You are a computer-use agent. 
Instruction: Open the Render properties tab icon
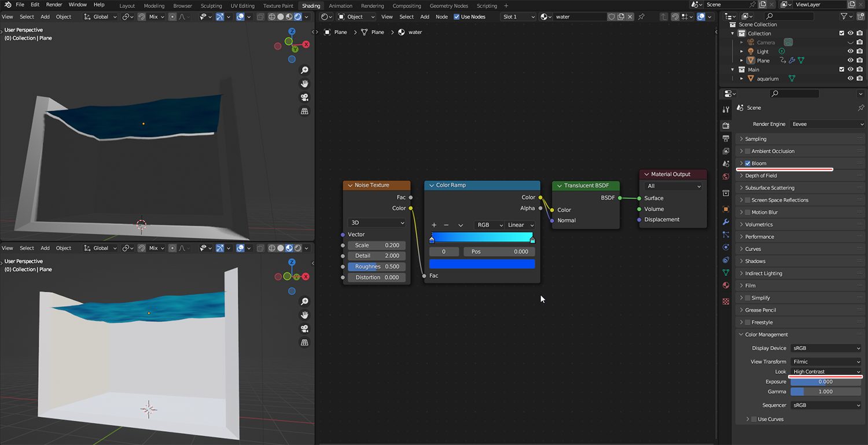[726, 126]
